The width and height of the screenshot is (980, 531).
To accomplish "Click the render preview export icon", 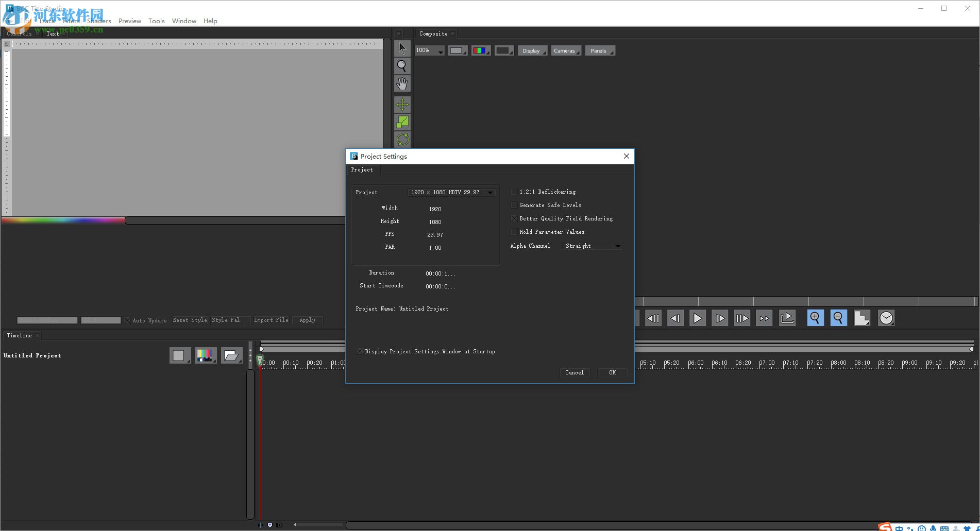I will (787, 318).
